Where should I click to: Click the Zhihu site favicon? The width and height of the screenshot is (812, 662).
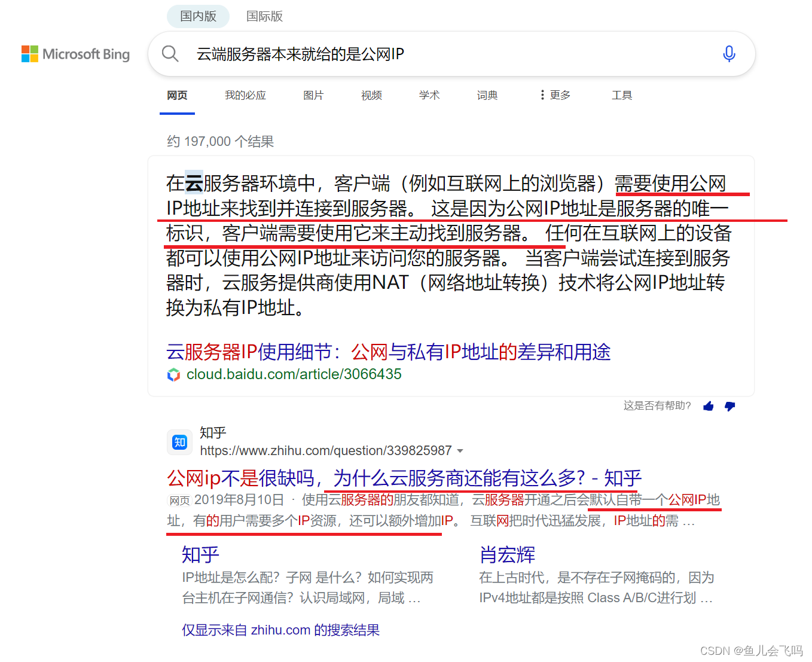coord(179,442)
